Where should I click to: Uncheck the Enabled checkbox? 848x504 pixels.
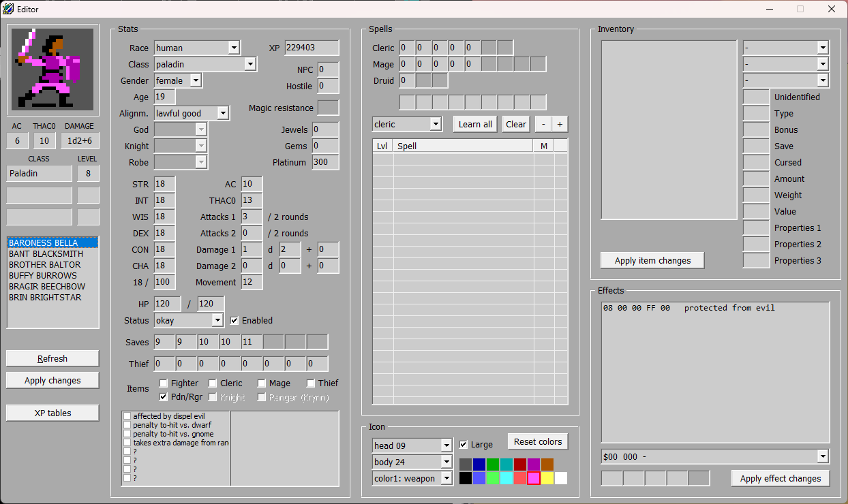point(234,320)
